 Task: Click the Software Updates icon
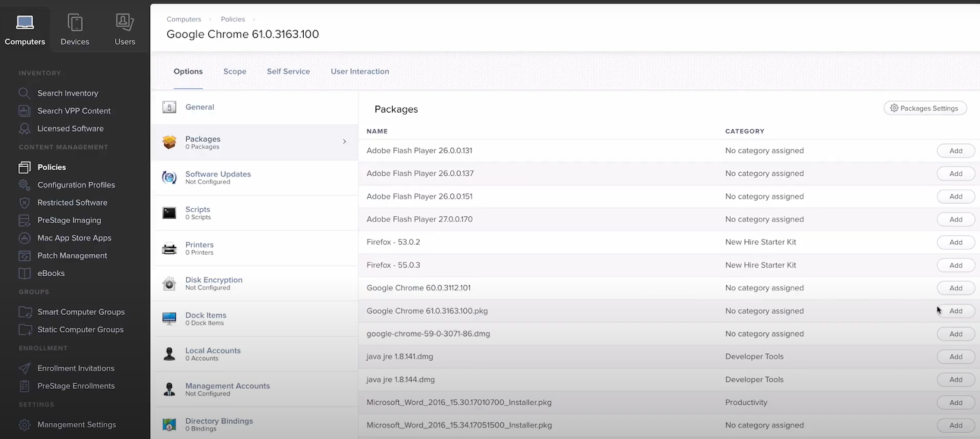(x=170, y=178)
